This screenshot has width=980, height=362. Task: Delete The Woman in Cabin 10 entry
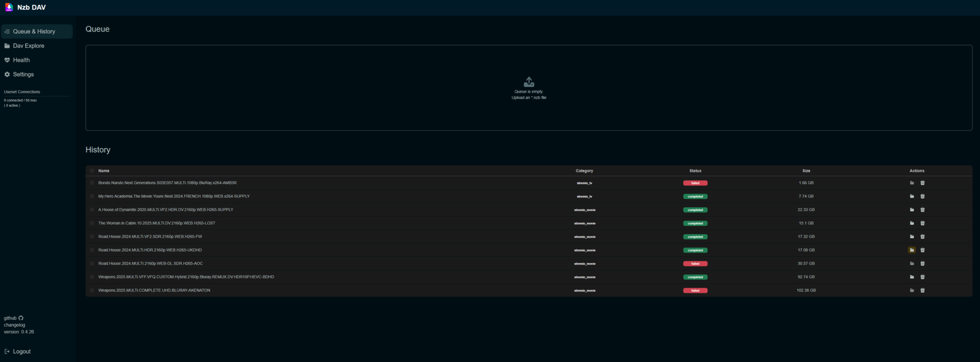(923, 223)
